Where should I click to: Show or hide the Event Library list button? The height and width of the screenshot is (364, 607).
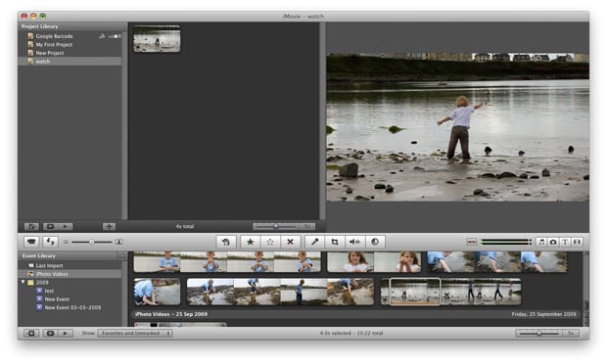31,333
